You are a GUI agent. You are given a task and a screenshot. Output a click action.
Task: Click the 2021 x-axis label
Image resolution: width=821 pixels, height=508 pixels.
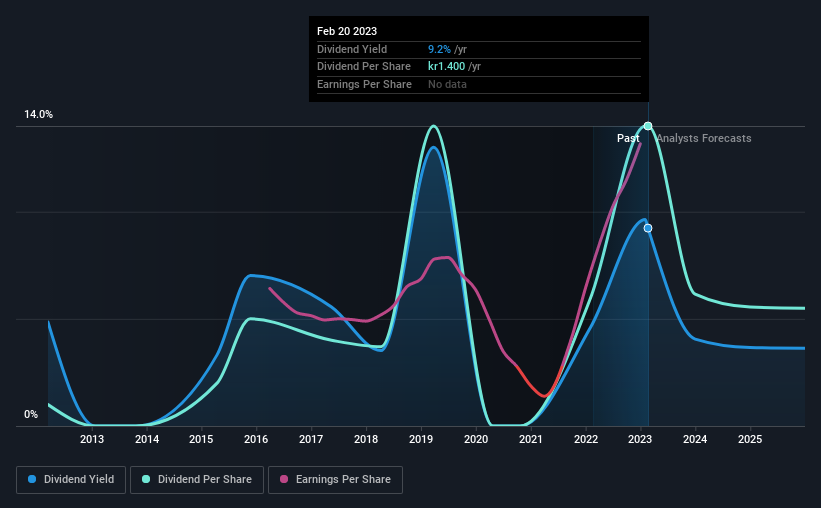pyautogui.click(x=531, y=439)
